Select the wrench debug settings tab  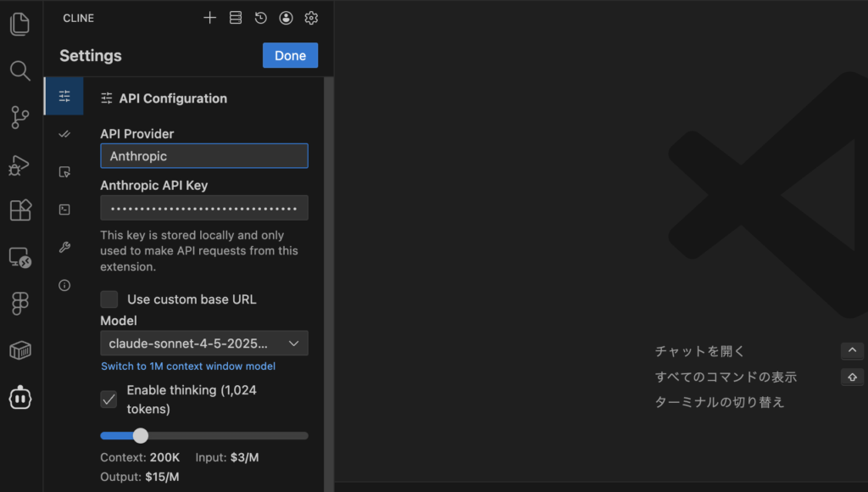(x=64, y=248)
